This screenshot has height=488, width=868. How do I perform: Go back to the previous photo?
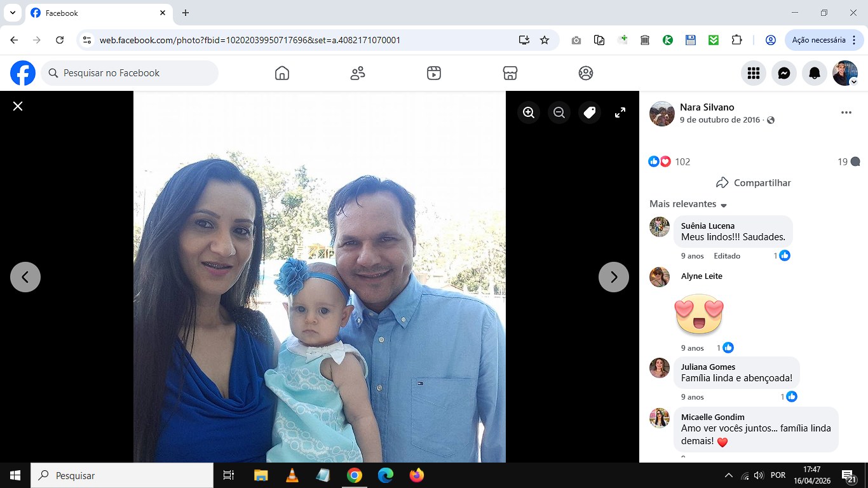pyautogui.click(x=25, y=277)
